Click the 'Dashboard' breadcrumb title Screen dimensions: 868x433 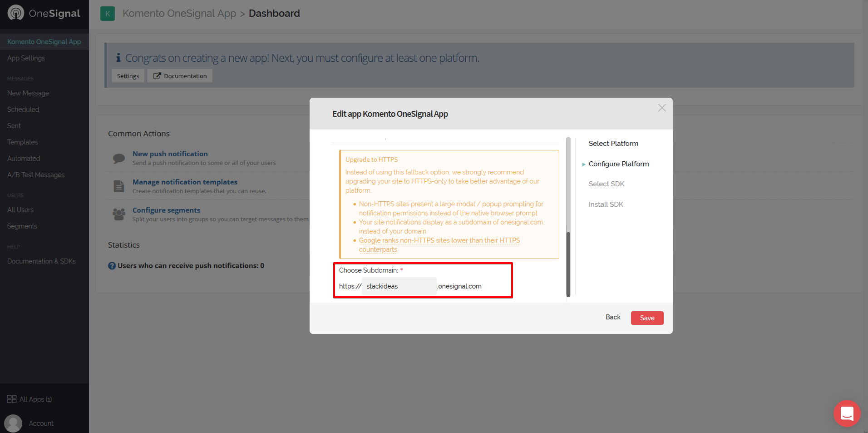coord(274,14)
